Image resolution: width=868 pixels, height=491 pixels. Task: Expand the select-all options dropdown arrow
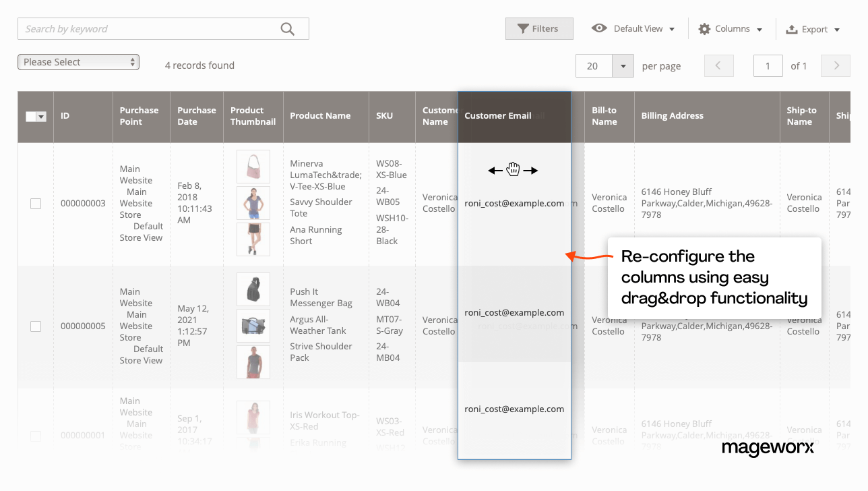tap(41, 116)
